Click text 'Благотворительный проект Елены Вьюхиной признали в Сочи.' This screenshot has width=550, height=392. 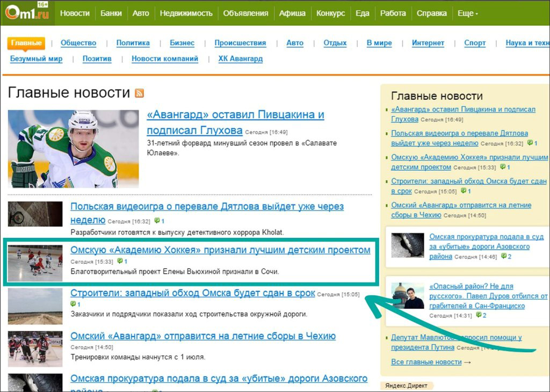tap(175, 271)
